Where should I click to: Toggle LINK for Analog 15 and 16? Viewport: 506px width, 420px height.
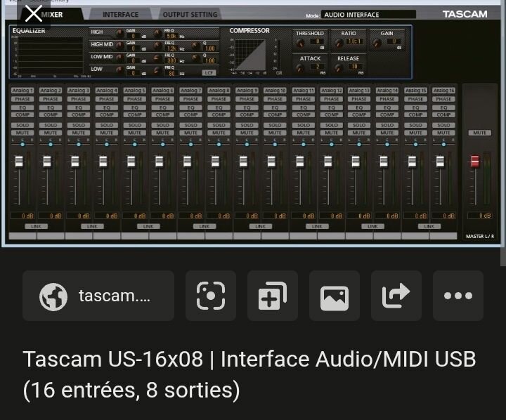click(x=429, y=226)
